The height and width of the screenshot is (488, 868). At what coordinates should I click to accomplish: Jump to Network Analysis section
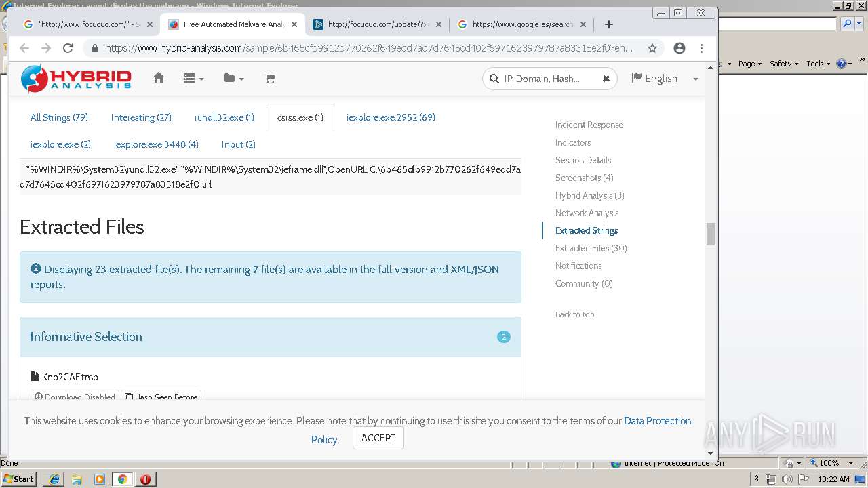coord(587,213)
